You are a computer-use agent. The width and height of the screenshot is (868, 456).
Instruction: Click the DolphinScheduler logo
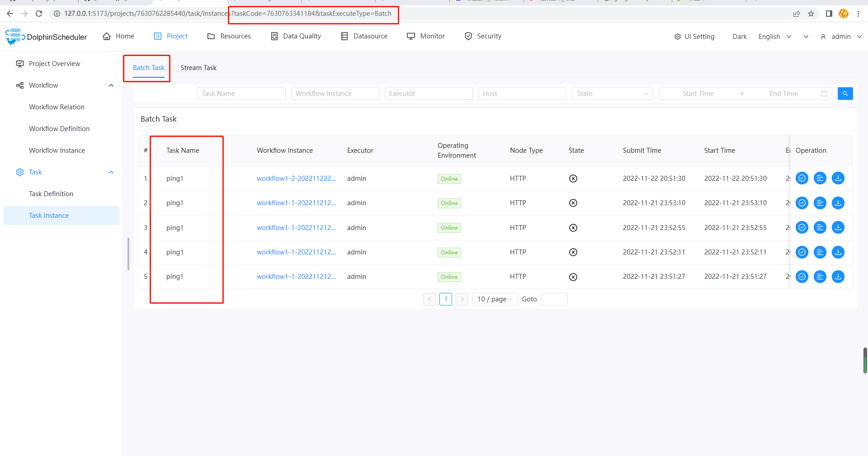[46, 37]
